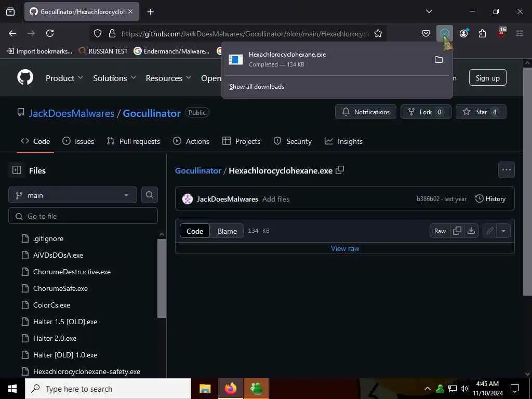Click the GitHub Octocat logo
Image resolution: width=532 pixels, height=399 pixels.
(x=25, y=77)
